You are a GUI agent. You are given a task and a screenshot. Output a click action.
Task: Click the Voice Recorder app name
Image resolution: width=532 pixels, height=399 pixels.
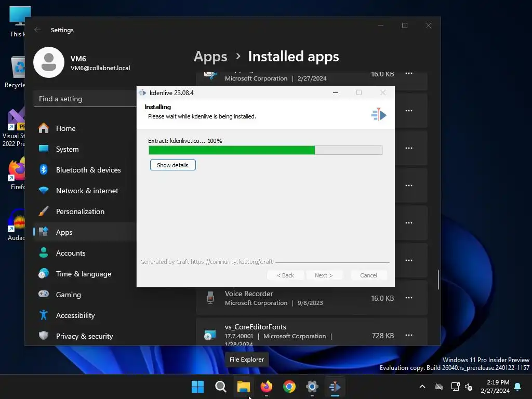pos(249,294)
